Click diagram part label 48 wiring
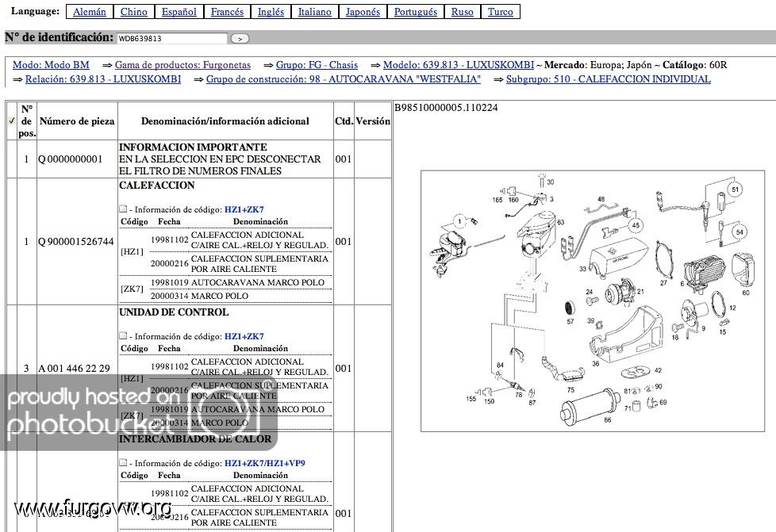The height and width of the screenshot is (532, 776). point(601,199)
